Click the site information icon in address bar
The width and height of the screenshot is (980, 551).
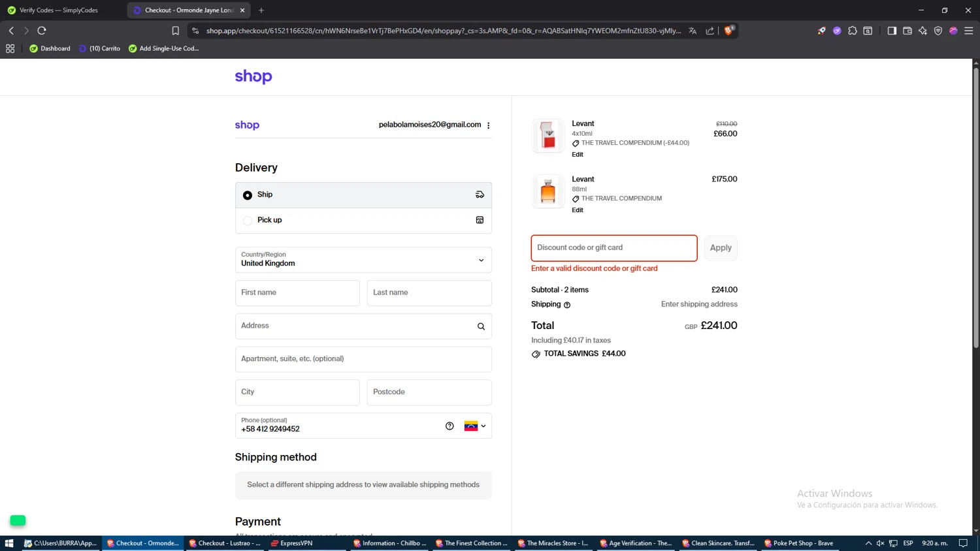[195, 31]
